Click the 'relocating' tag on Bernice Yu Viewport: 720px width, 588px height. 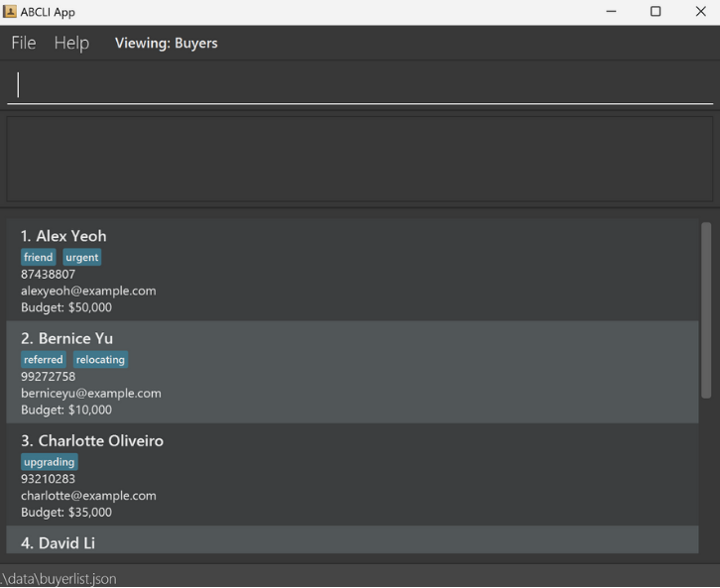click(100, 359)
